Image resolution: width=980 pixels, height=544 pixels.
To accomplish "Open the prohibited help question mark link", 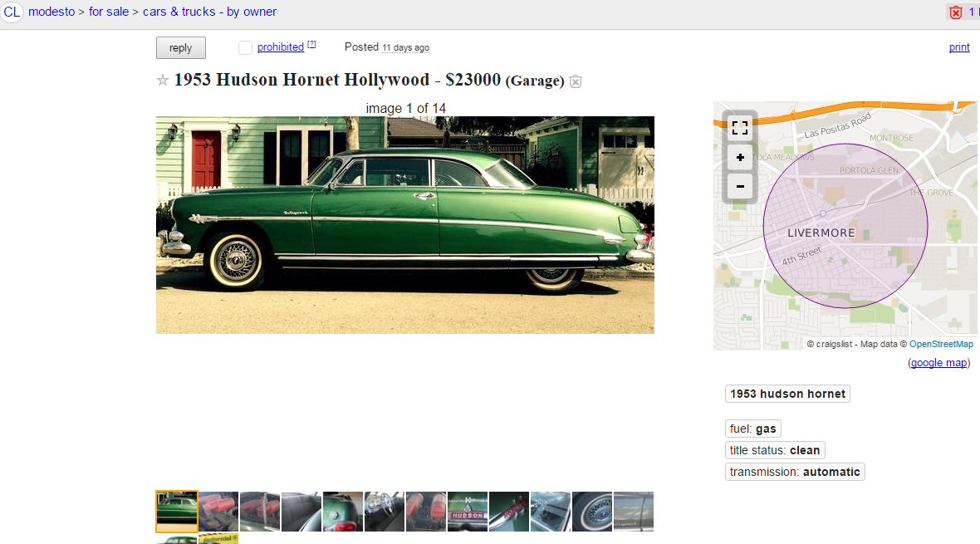I will click(311, 44).
